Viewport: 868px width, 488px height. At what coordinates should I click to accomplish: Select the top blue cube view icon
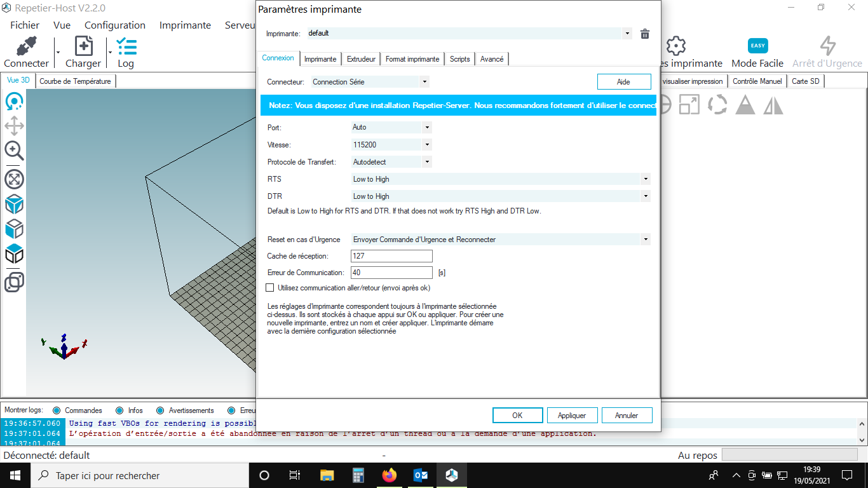pos(14,205)
